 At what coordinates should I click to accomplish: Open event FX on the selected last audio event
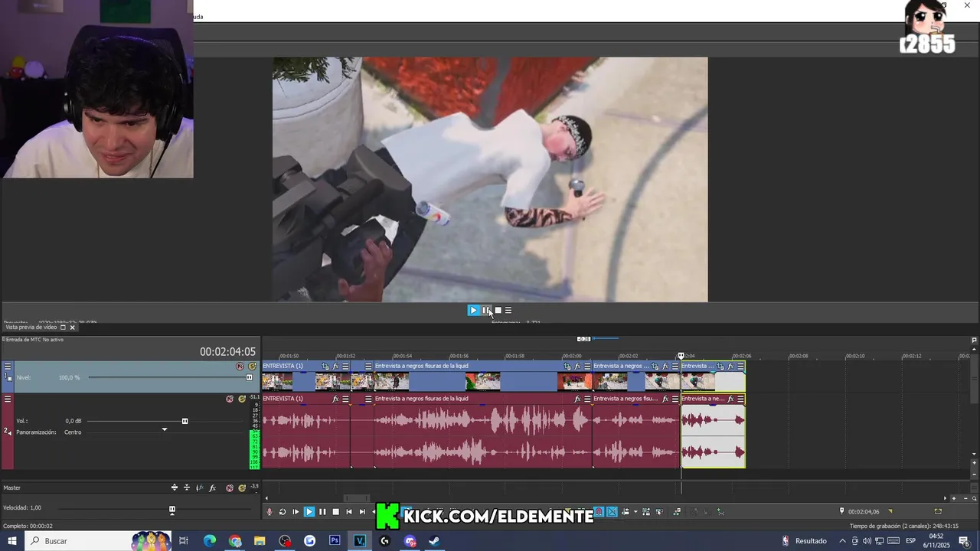[730, 399]
